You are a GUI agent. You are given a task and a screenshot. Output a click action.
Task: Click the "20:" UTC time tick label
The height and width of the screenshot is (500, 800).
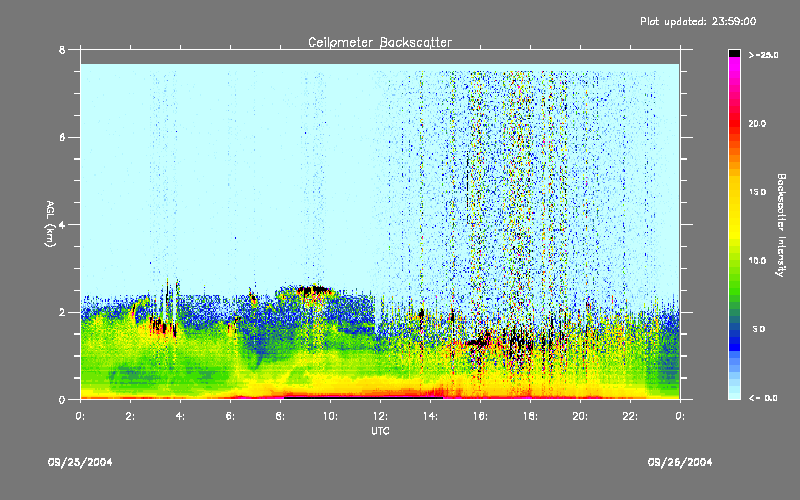click(x=580, y=416)
